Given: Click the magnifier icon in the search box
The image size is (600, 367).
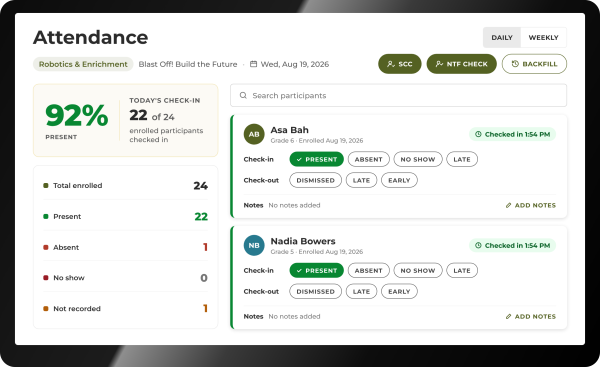Looking at the screenshot, I should click(243, 95).
